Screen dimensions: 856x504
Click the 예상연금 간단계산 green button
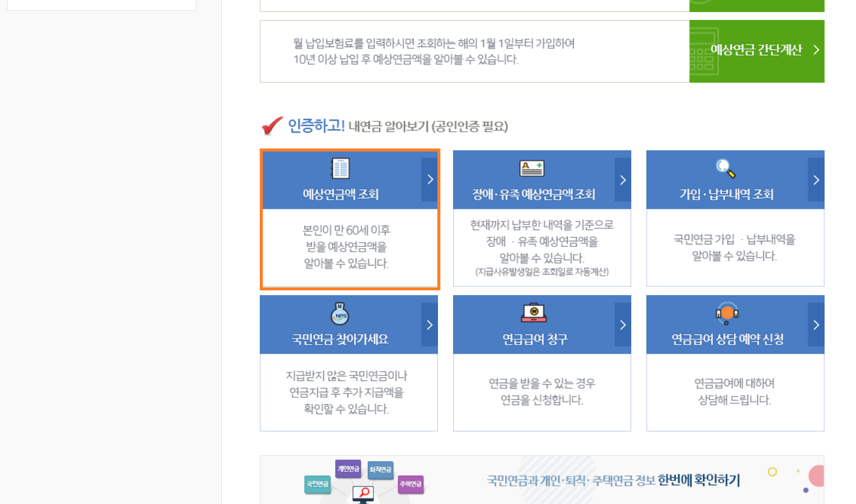757,51
